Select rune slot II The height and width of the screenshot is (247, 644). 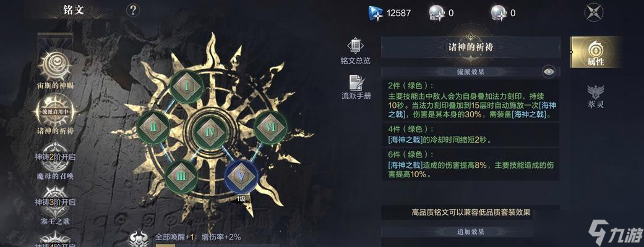pos(153,128)
